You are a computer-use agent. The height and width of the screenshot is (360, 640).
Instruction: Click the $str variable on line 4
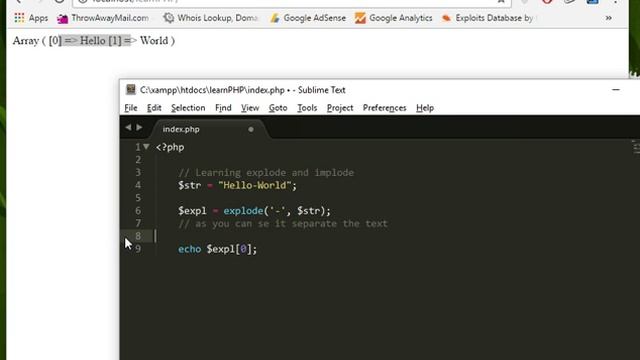(189, 185)
